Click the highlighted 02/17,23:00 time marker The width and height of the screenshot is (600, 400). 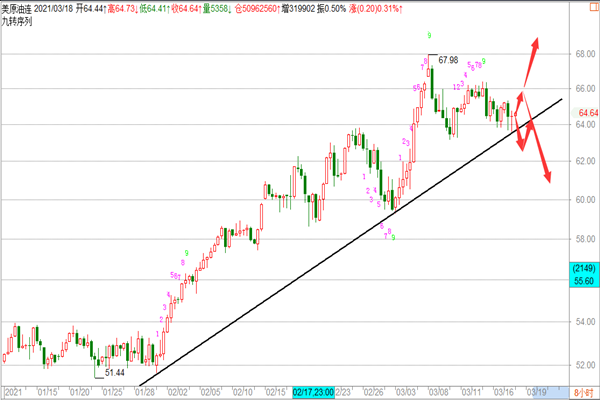click(318, 393)
